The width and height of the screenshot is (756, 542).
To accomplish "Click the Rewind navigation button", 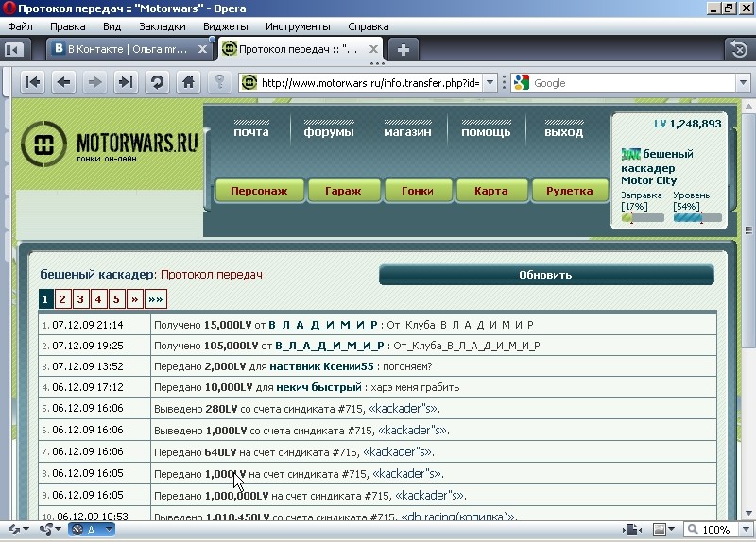I will coord(32,82).
